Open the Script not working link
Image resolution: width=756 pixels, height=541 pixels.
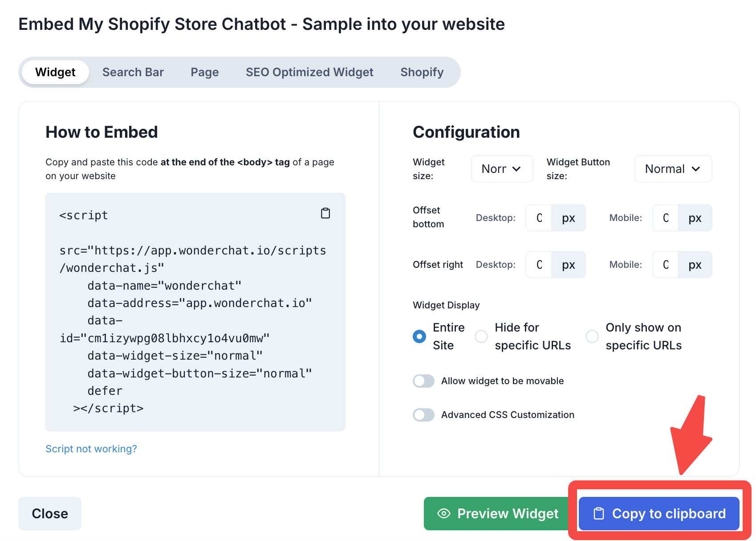(x=91, y=449)
